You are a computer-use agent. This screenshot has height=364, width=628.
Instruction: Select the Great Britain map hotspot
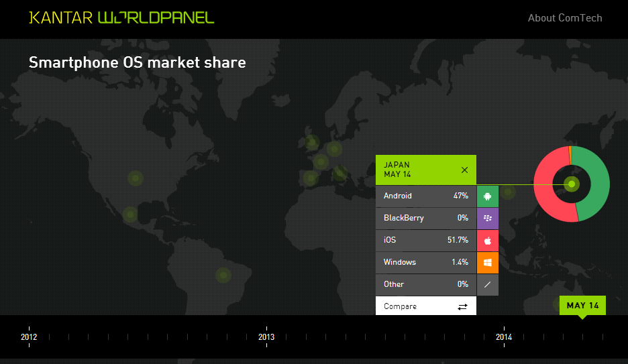click(x=311, y=142)
